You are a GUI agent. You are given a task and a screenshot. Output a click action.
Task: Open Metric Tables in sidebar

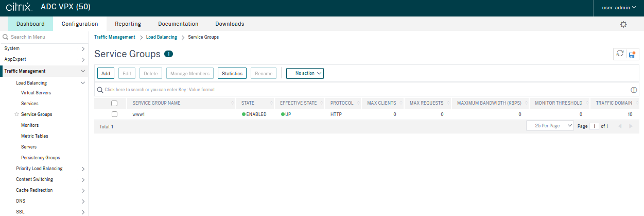coord(34,136)
